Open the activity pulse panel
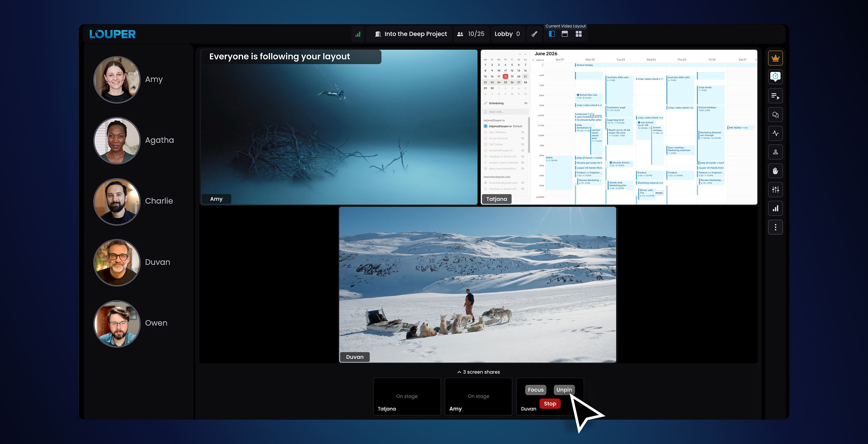This screenshot has height=444, width=868. [775, 133]
